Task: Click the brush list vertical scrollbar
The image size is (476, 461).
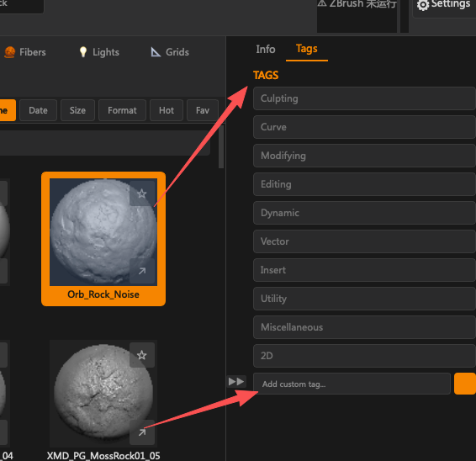Action: (x=221, y=146)
